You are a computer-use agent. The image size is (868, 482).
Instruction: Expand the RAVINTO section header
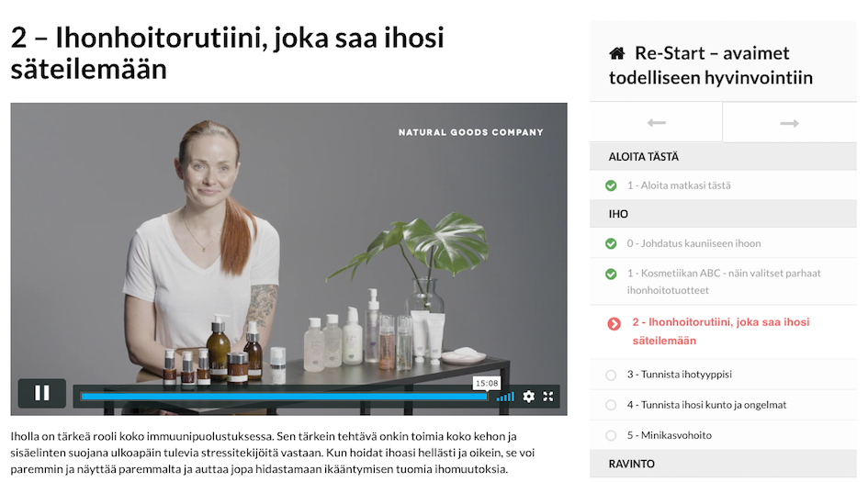723,464
